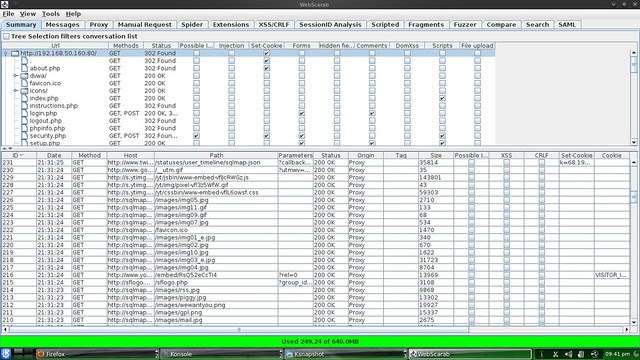The height and width of the screenshot is (360, 640).
Task: Toggle Scripts checkbox for security.php row
Action: pyautogui.click(x=442, y=136)
